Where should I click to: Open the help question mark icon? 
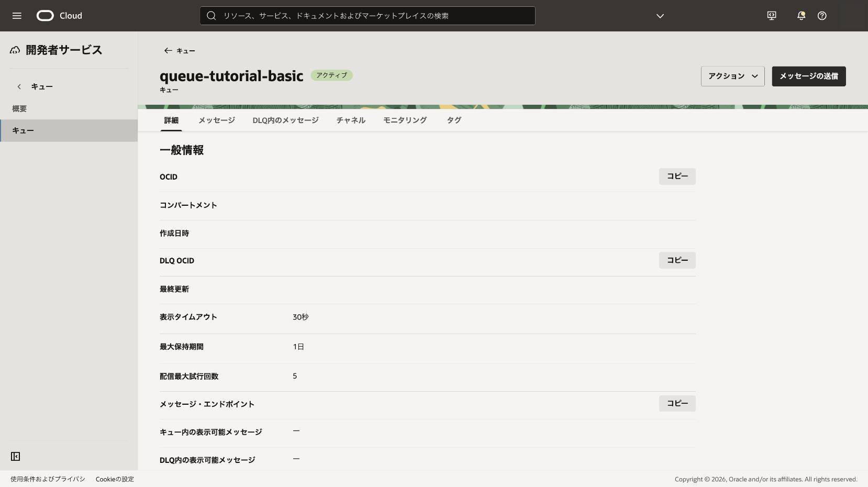[x=822, y=16]
